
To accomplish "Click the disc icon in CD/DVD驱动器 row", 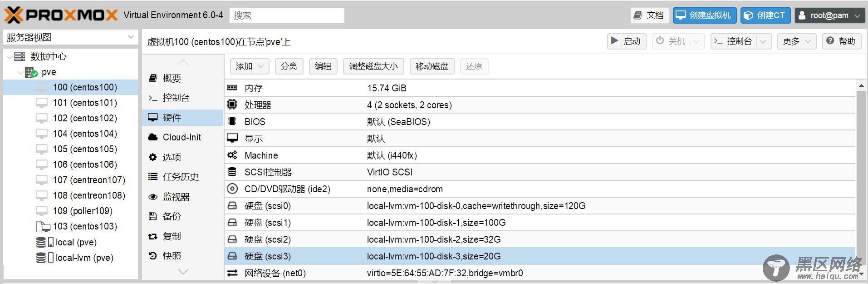I will (232, 189).
